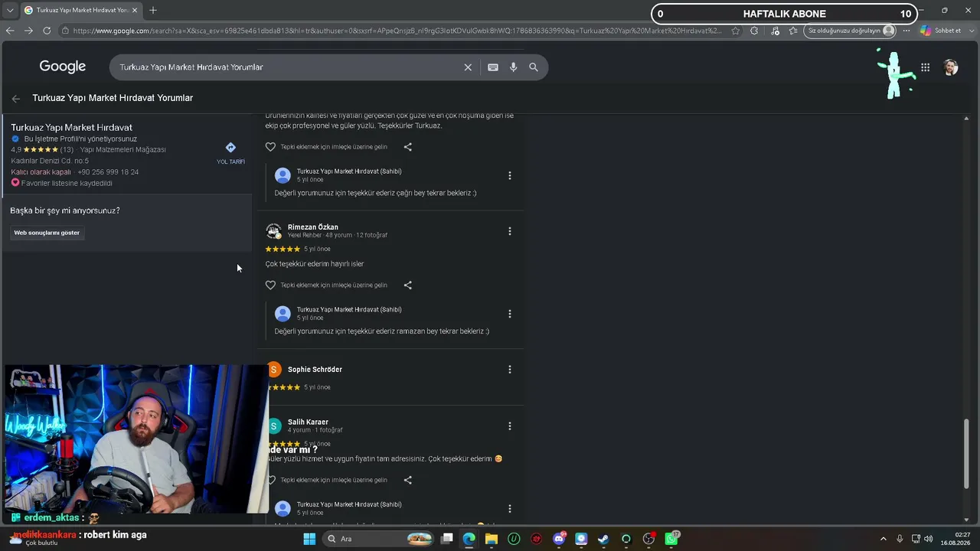The height and width of the screenshot is (551, 980).
Task: Click the Kadınlar Denizi Cd. no:5 address
Action: [50, 161]
